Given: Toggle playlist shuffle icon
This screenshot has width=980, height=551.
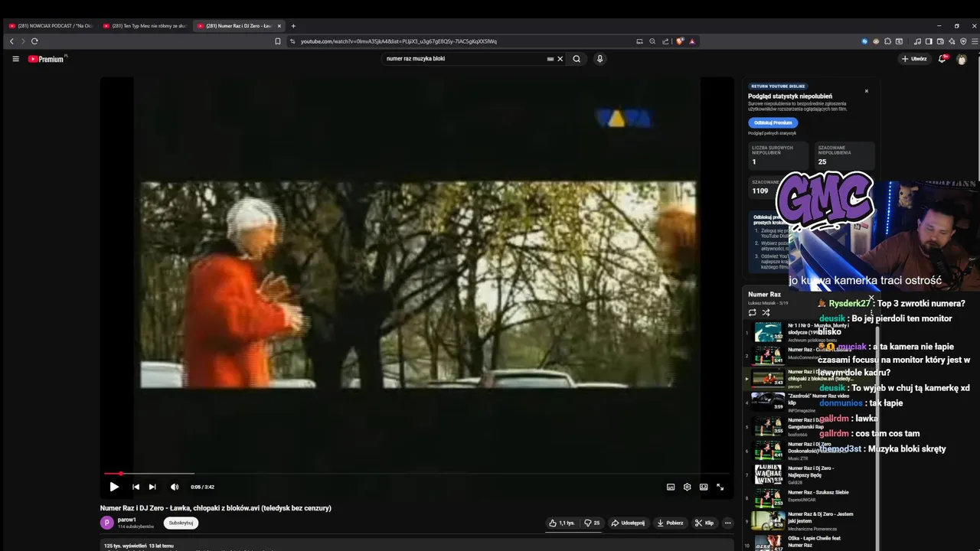Looking at the screenshot, I should pyautogui.click(x=766, y=312).
